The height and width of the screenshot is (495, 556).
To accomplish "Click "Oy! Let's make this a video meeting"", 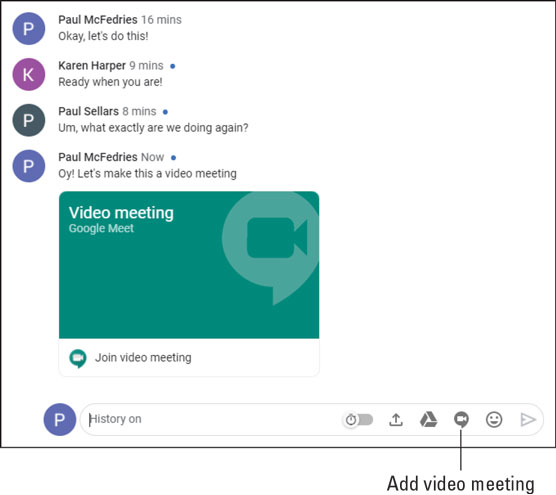I will pyautogui.click(x=147, y=173).
